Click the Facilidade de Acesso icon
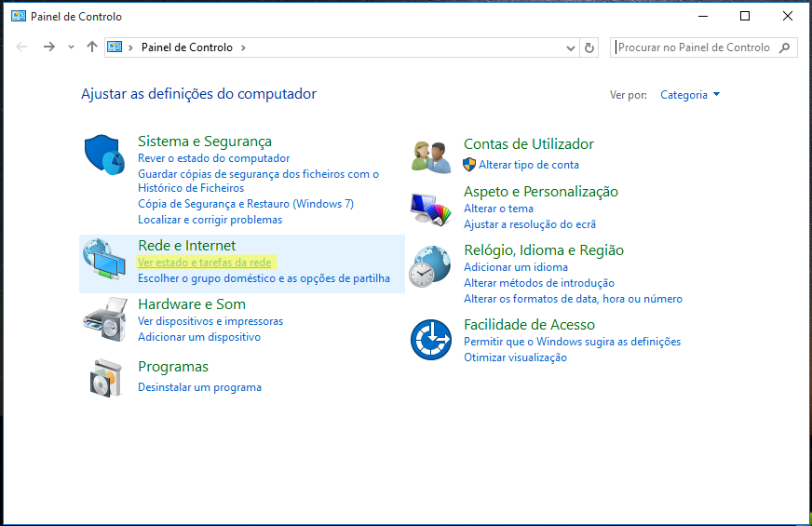Screen dimensions: 812x526 coord(431,340)
